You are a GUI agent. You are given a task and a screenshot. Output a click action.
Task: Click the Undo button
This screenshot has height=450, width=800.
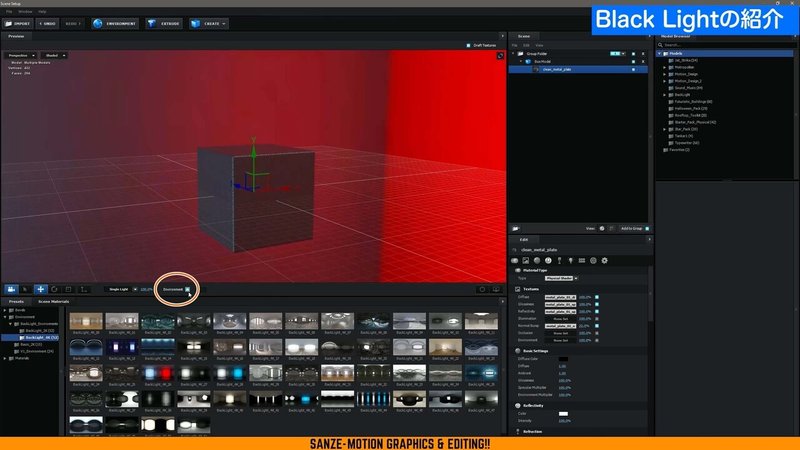47,23
